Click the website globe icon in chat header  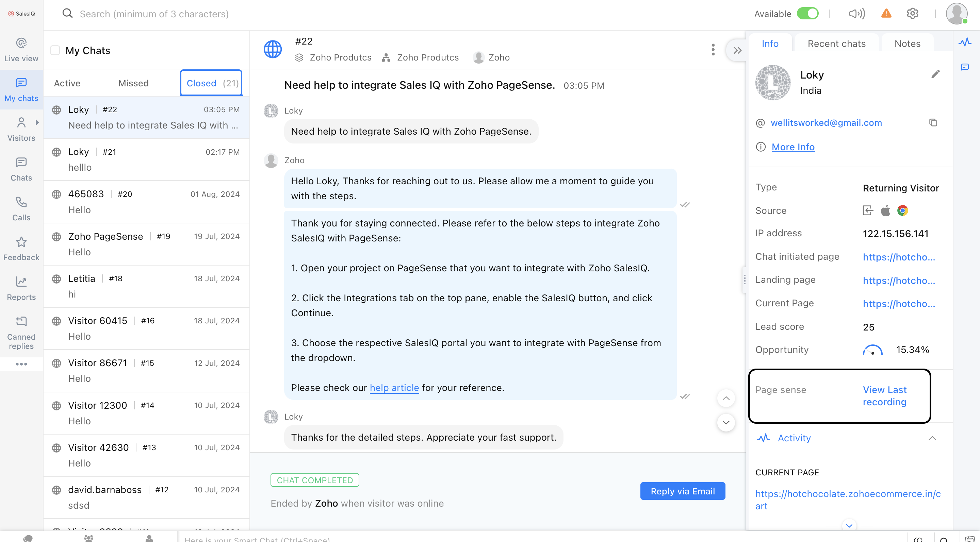point(273,49)
